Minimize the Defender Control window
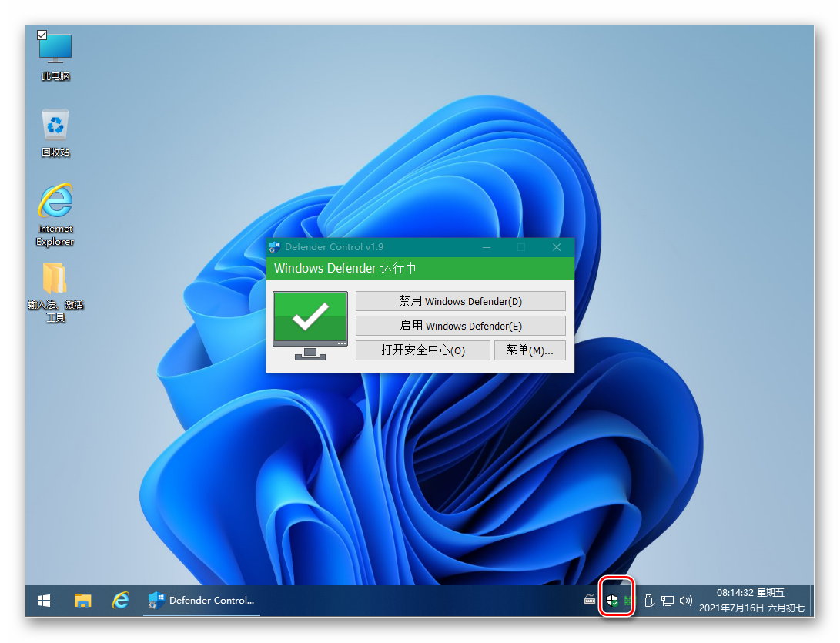 [487, 247]
